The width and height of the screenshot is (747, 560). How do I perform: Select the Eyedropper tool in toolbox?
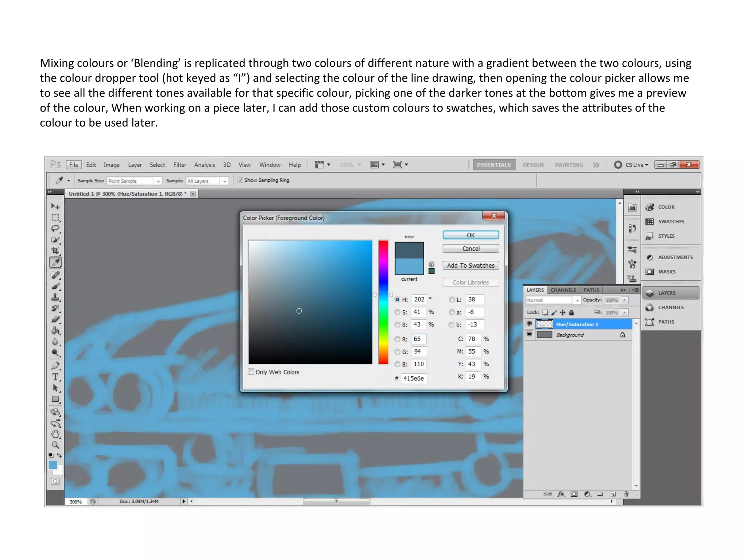click(x=55, y=262)
